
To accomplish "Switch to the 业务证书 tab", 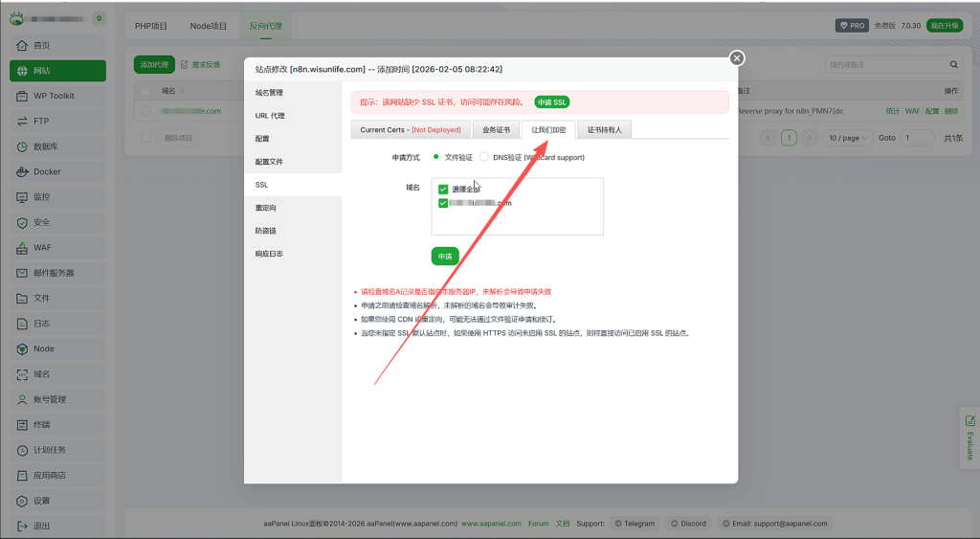I will coord(496,130).
